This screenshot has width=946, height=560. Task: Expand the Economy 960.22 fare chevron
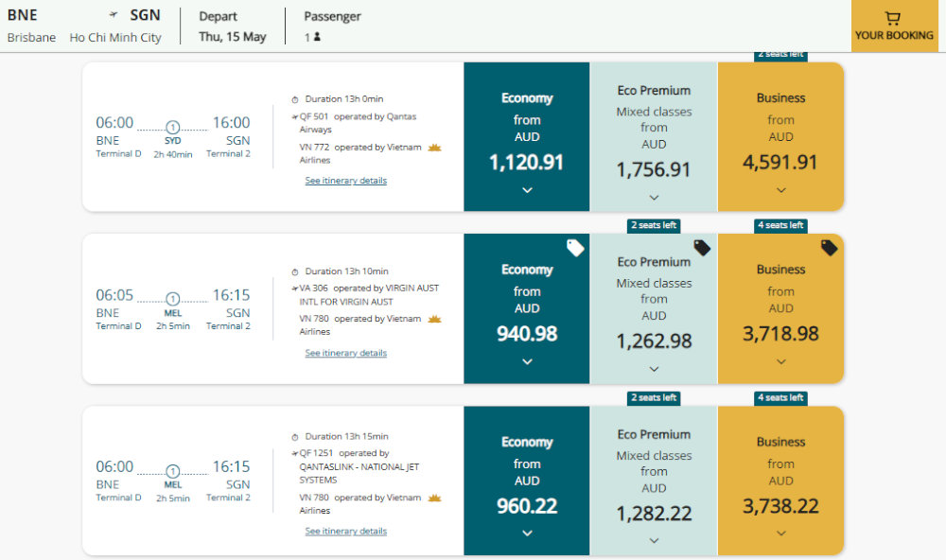527,534
